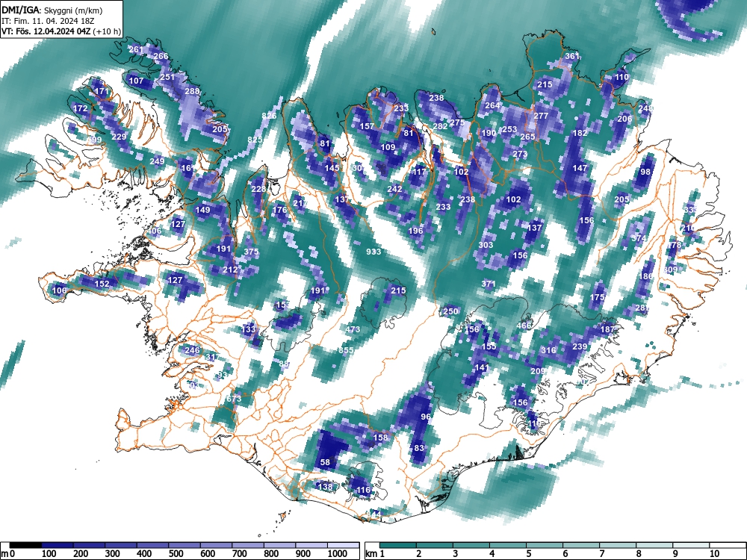Viewport: 747px width, 560px height.
Task: Click the visibility value 149
Action: tap(202, 210)
